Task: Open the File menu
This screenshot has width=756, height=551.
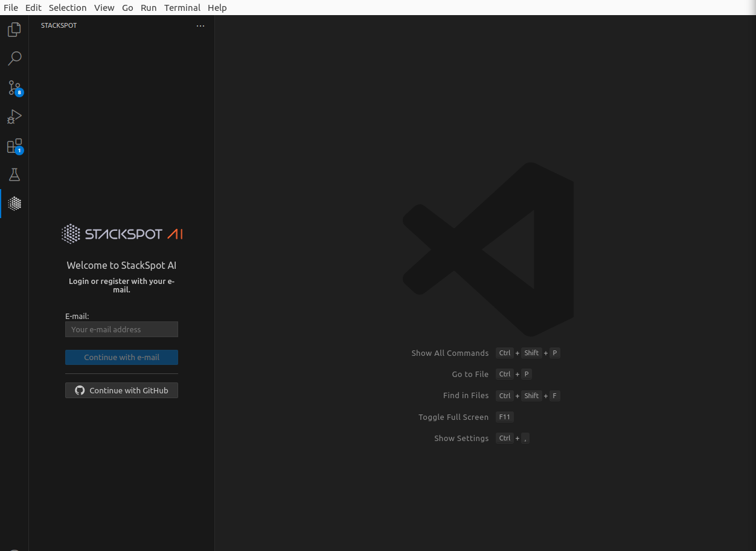Action: point(11,8)
